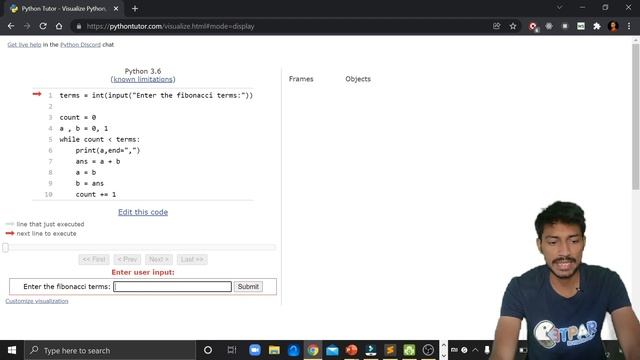Click the 'while count < terms:' line
Image resolution: width=640 pixels, height=360 pixels.
tap(100, 139)
